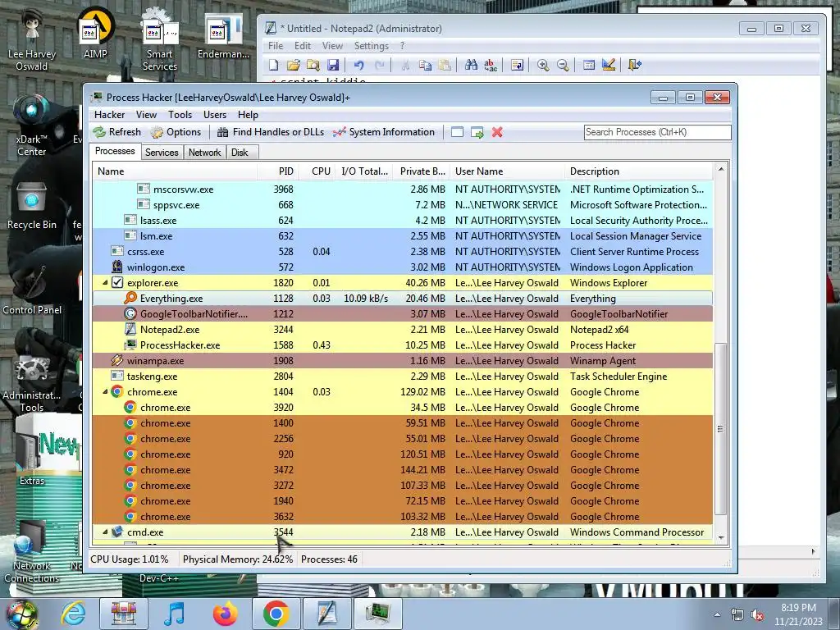The width and height of the screenshot is (840, 630).
Task: Open the File menu in Notepad2
Action: click(x=276, y=46)
